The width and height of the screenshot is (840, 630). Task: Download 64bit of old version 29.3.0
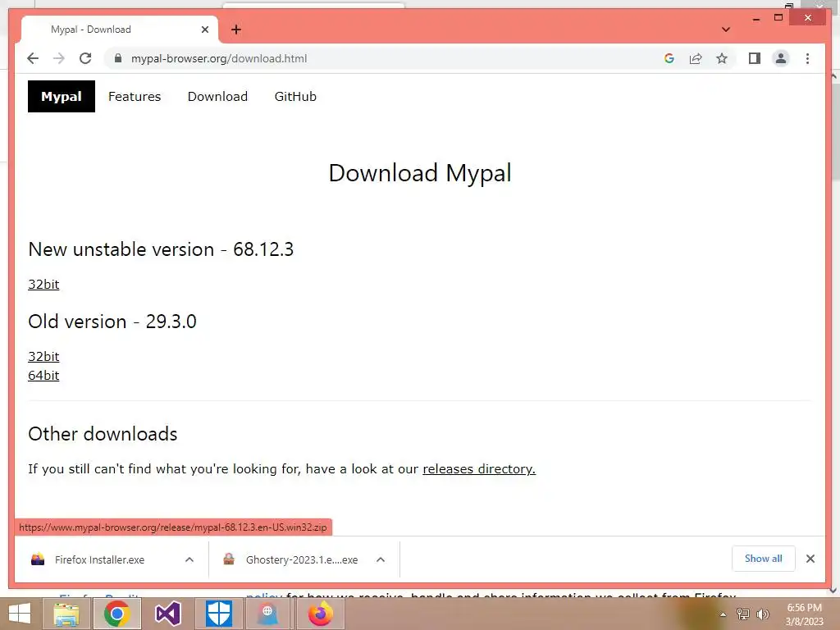(43, 375)
